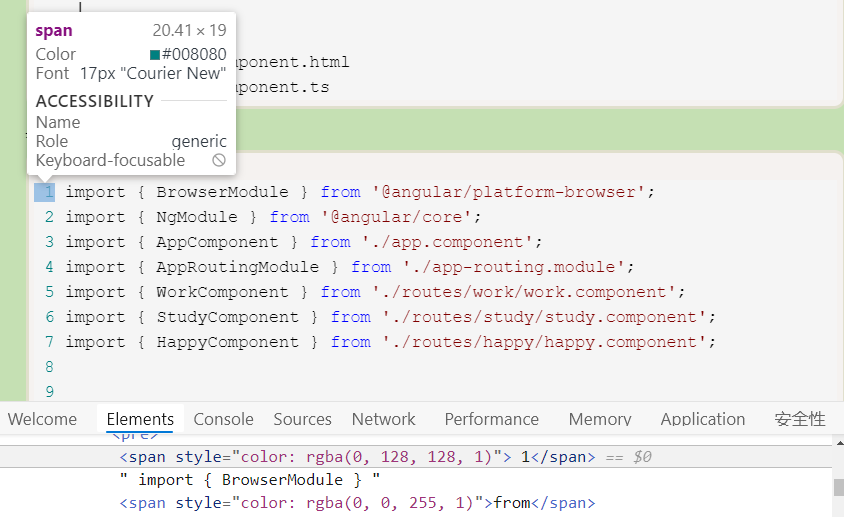Switch to the Sources tab

[303, 419]
